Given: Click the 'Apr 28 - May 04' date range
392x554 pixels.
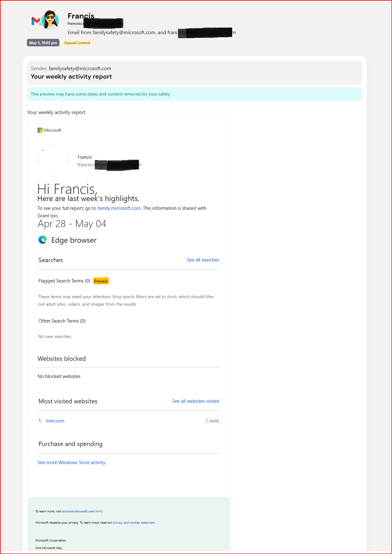Looking at the screenshot, I should coord(72,224).
